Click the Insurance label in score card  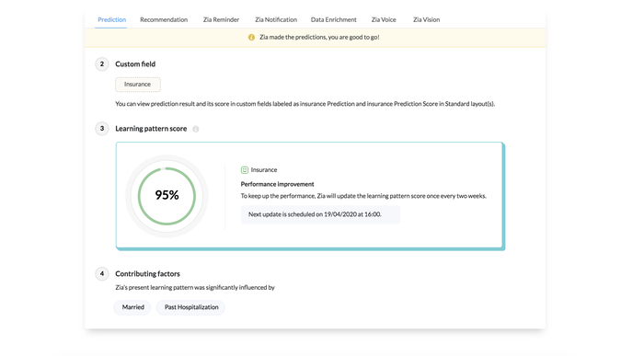pyautogui.click(x=264, y=170)
